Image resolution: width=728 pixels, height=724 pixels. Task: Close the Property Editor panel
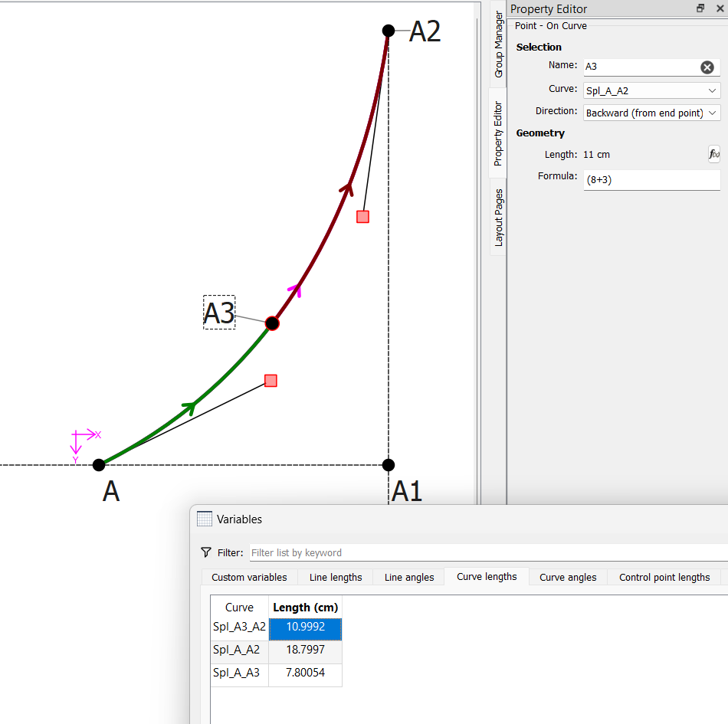point(720,9)
